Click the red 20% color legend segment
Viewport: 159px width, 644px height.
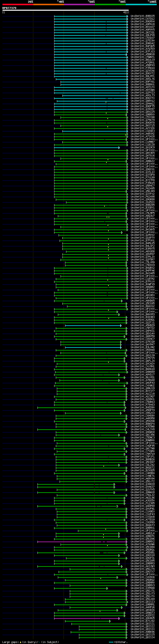tap(18, 4)
